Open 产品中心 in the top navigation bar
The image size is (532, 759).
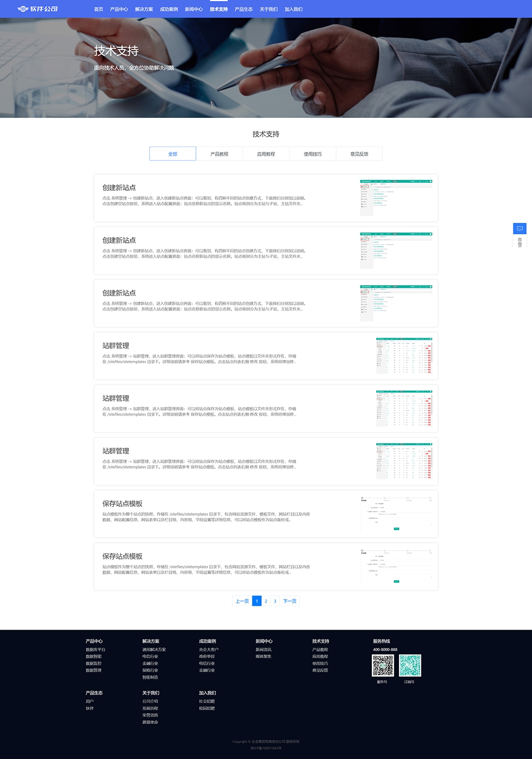pos(119,9)
